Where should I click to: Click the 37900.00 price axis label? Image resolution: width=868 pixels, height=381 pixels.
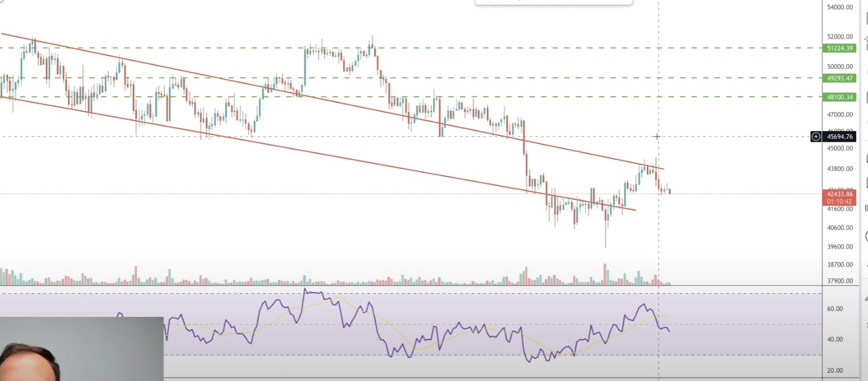840,281
